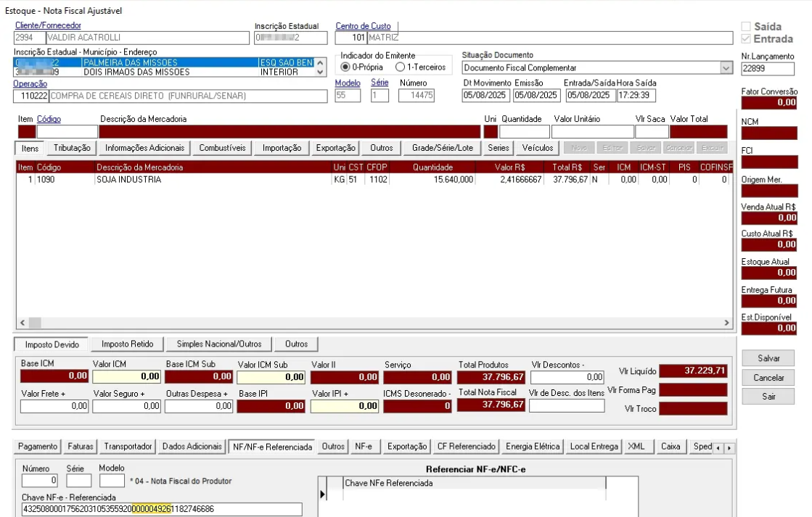Click the Chave NF-e Referenciada field
812x517 pixels.
click(162, 509)
